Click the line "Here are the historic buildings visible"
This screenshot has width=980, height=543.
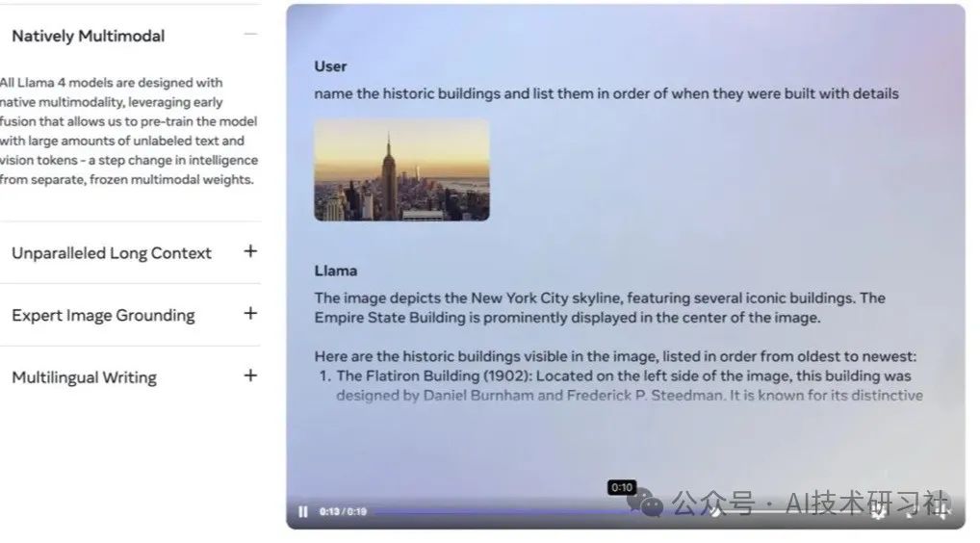pyautogui.click(x=615, y=357)
